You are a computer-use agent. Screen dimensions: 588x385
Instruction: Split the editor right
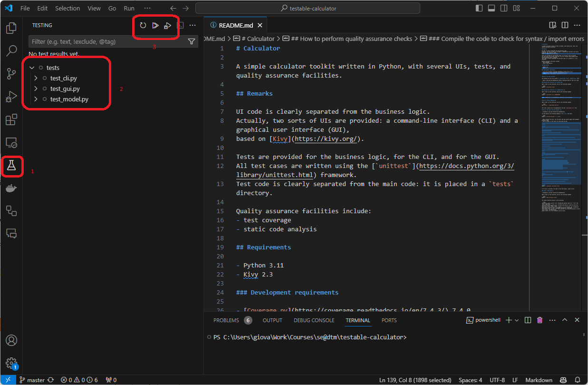[565, 25]
